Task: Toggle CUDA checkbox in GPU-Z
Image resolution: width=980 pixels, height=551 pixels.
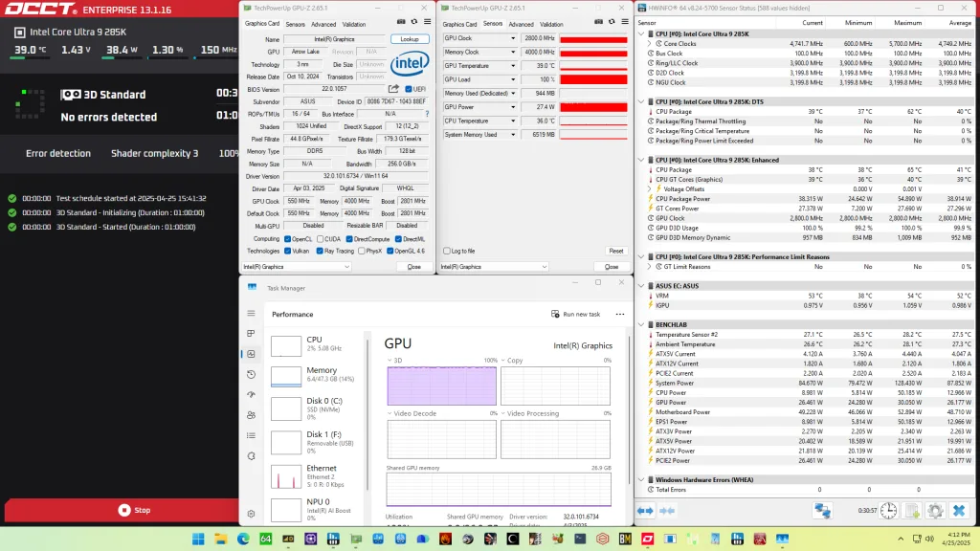Action: [320, 239]
